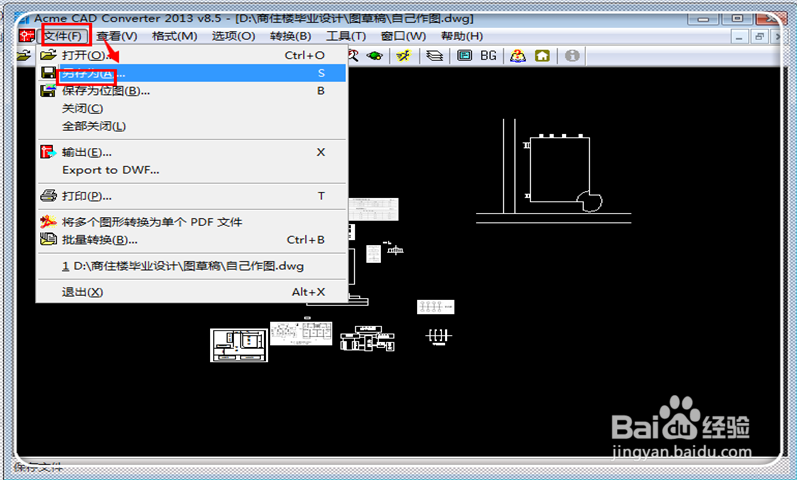Open recent file 自己作图.dwg entry
The height and width of the screenshot is (480, 797).
(192, 266)
